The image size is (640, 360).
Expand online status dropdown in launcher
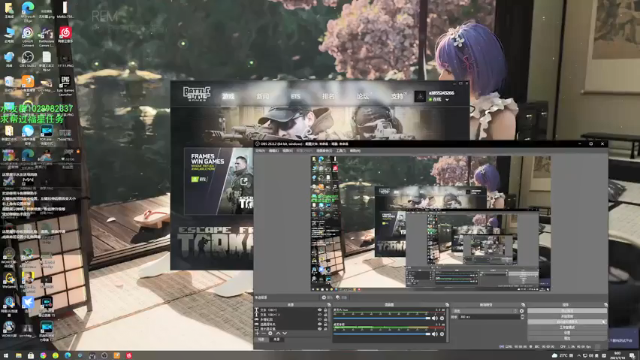click(447, 100)
